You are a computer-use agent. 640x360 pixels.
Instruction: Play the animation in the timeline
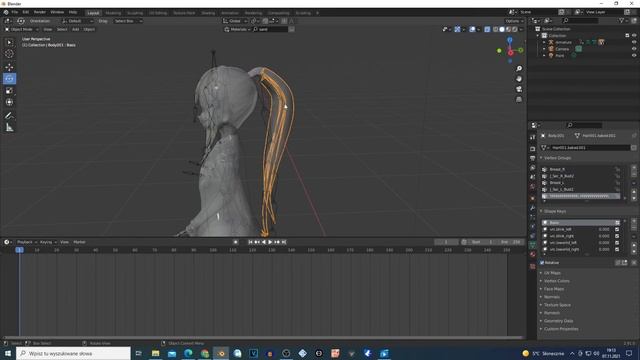coord(270,242)
